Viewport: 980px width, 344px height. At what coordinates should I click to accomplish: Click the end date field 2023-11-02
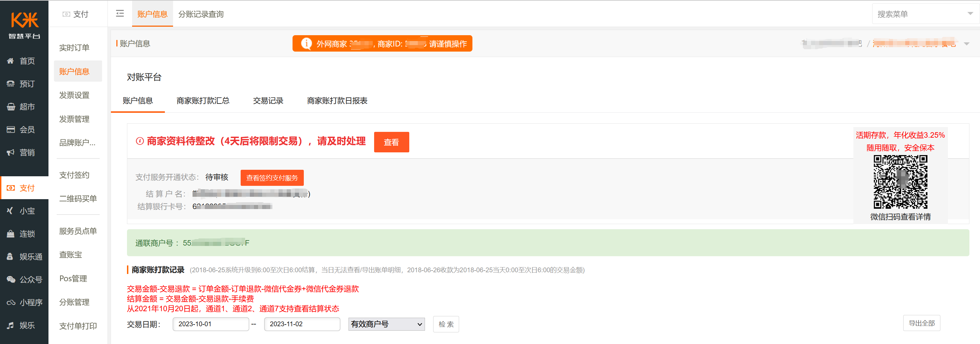point(302,324)
